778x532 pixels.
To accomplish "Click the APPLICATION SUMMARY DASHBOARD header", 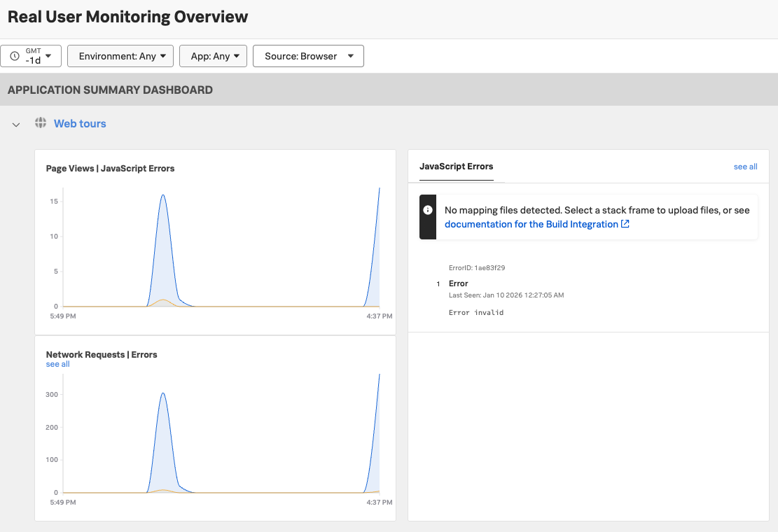I will [109, 89].
